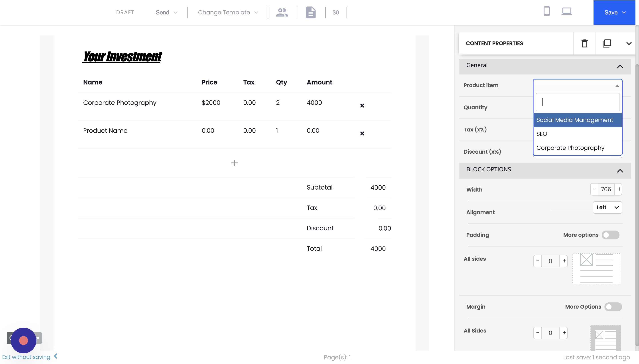Open the Alignment Left dropdown
Screen dimensions: 639x364
pos(607,207)
